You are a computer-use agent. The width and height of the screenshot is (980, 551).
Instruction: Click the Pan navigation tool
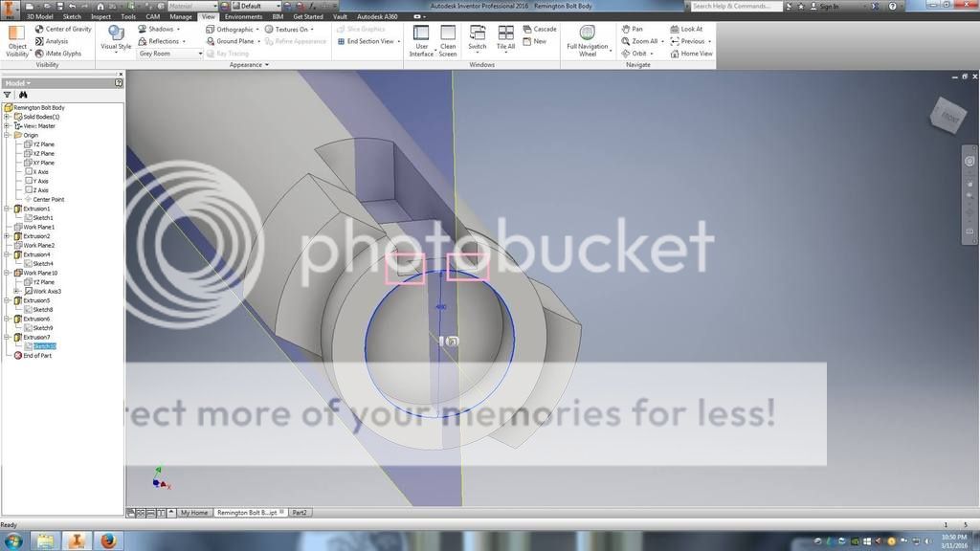[625, 30]
